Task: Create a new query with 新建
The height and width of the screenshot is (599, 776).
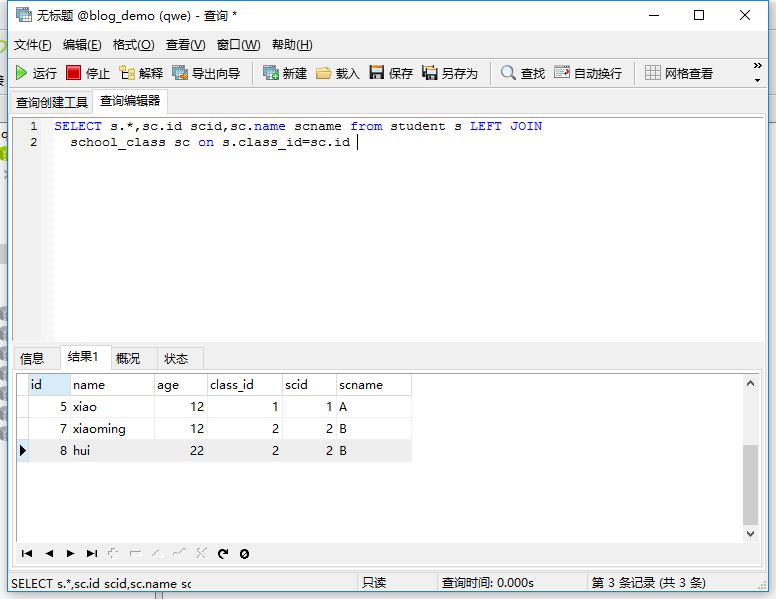Action: point(285,73)
